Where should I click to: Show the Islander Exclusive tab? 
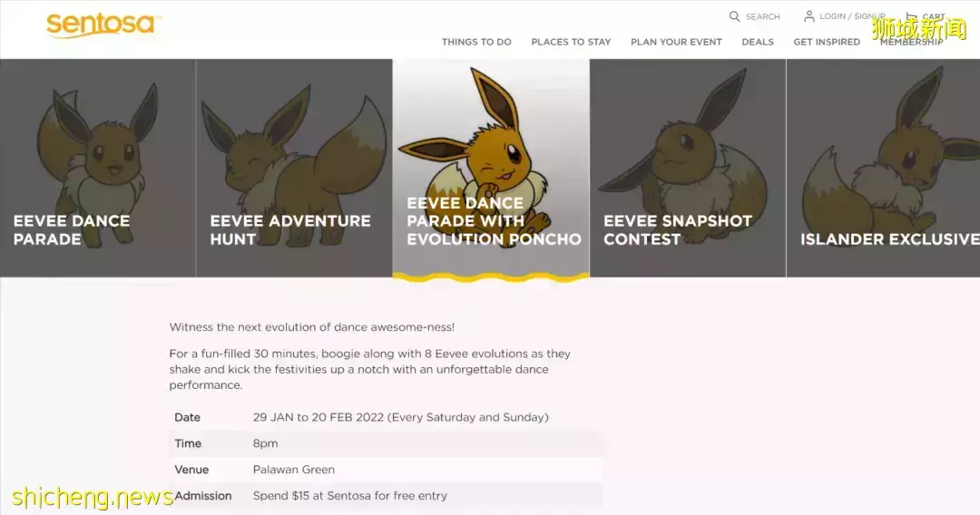pyautogui.click(x=883, y=168)
